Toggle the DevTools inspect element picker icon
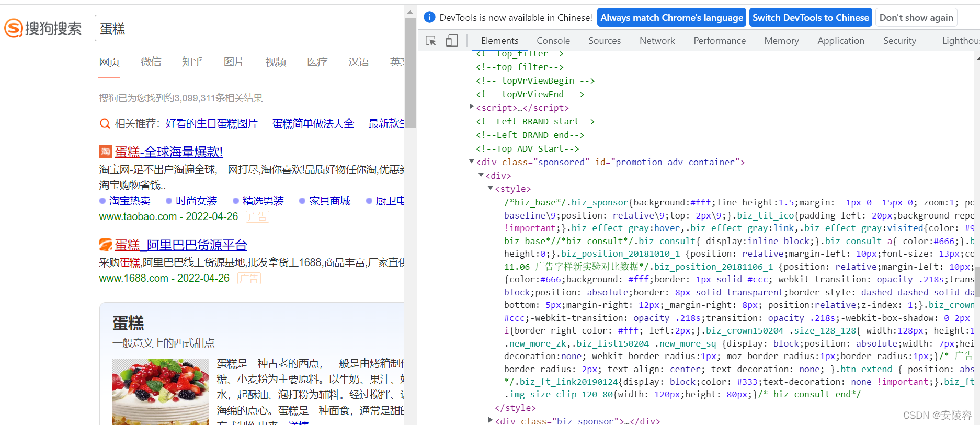Image resolution: width=980 pixels, height=425 pixels. coord(431,41)
